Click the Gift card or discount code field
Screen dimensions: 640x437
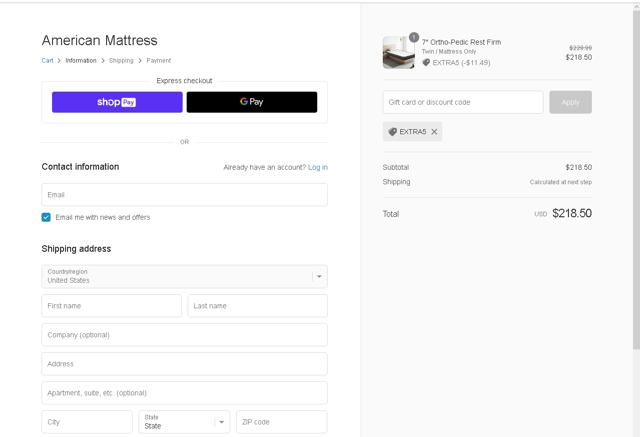[x=463, y=102]
